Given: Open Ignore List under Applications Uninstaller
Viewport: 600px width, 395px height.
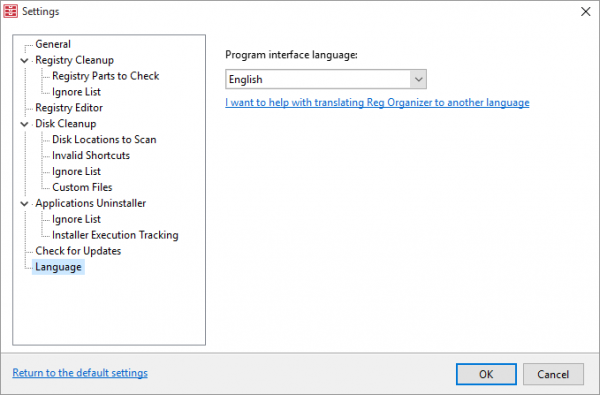Looking at the screenshot, I should [x=76, y=219].
